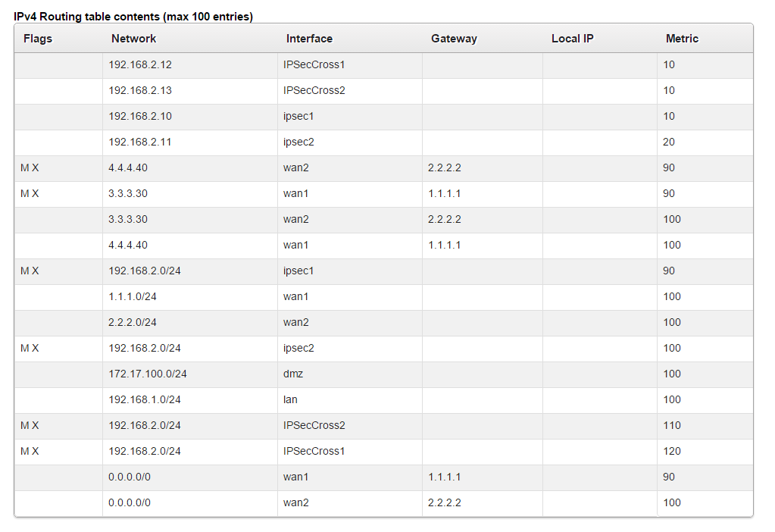Click the metric value 120

pyautogui.click(x=672, y=452)
